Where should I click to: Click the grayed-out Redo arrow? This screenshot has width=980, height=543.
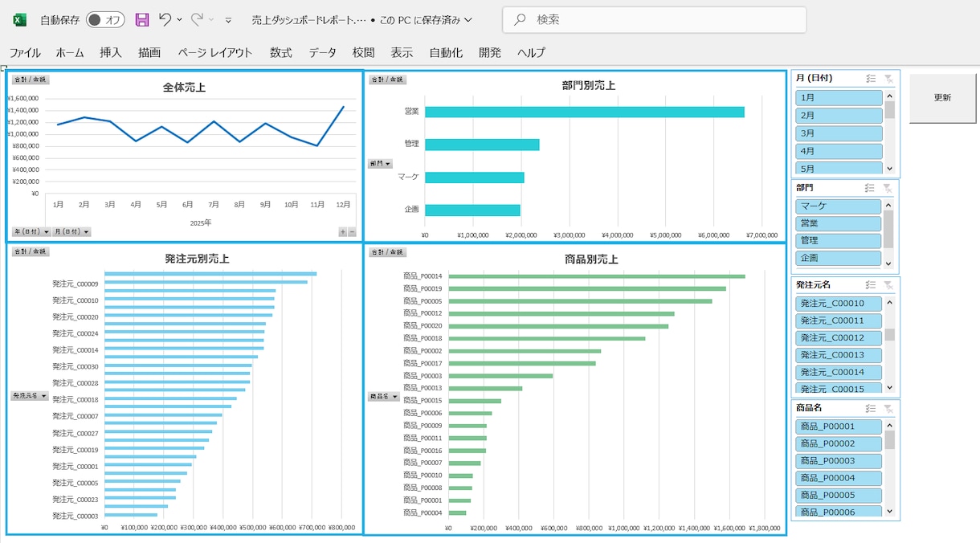click(x=197, y=19)
